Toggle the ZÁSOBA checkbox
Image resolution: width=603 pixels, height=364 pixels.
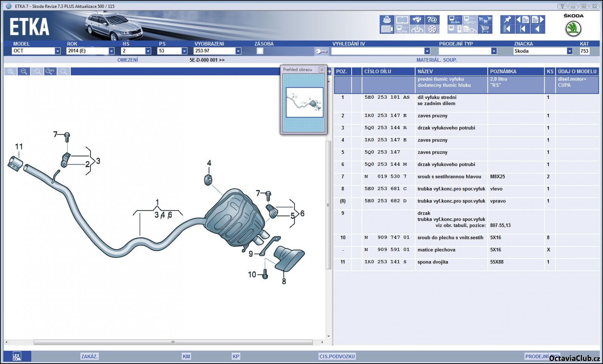point(260,51)
